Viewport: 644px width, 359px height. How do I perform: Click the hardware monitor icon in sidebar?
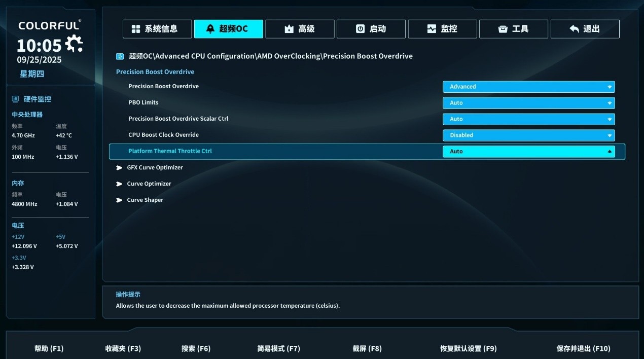15,99
